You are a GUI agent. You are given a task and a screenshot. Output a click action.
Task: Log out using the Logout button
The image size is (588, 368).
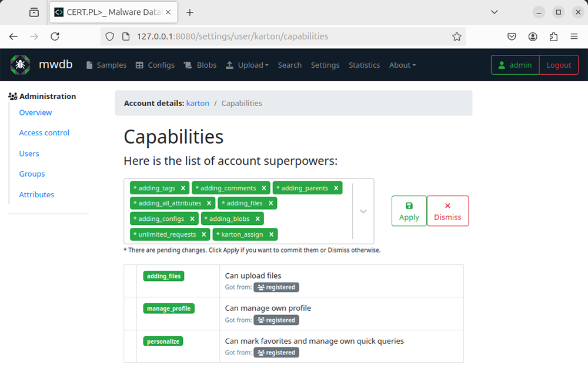point(559,65)
